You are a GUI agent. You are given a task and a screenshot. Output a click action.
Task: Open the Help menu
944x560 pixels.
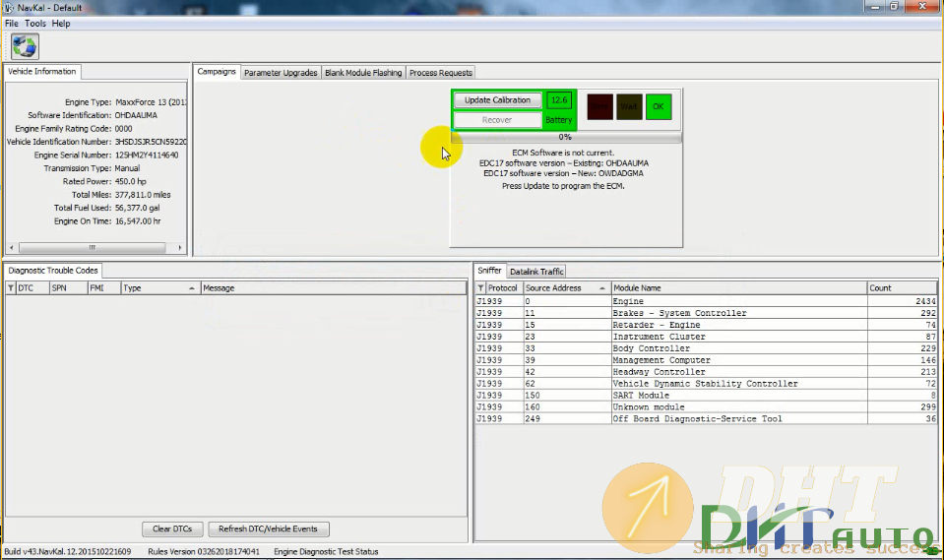point(61,24)
